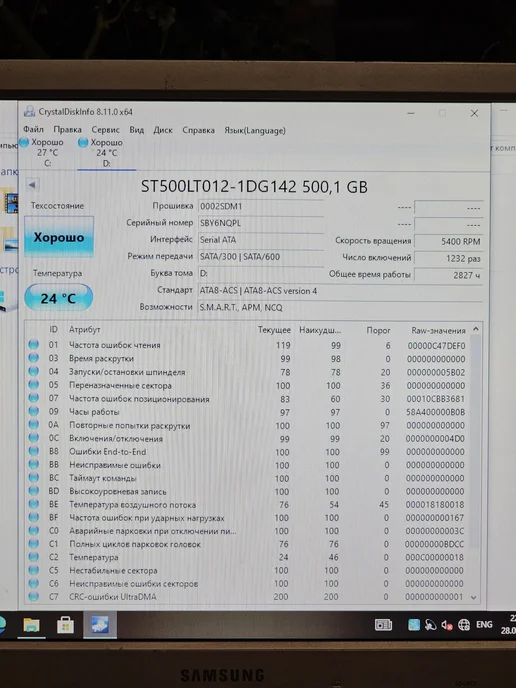Click status dot for attribute C6

point(33,583)
